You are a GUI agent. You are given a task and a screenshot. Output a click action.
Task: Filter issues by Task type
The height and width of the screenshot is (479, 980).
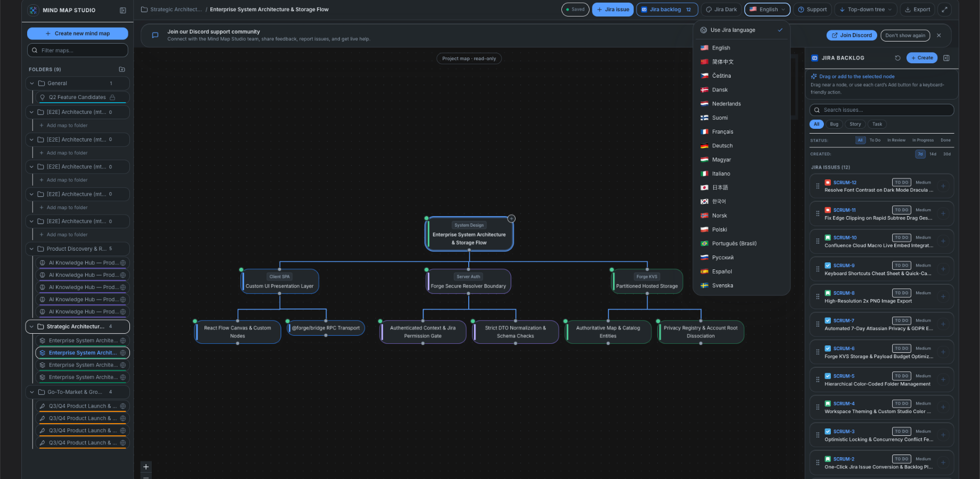point(877,124)
